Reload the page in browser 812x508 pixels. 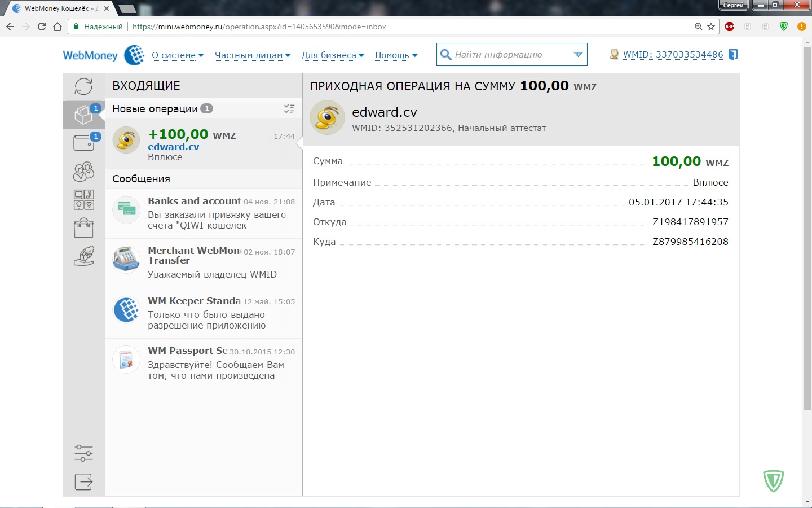point(42,27)
